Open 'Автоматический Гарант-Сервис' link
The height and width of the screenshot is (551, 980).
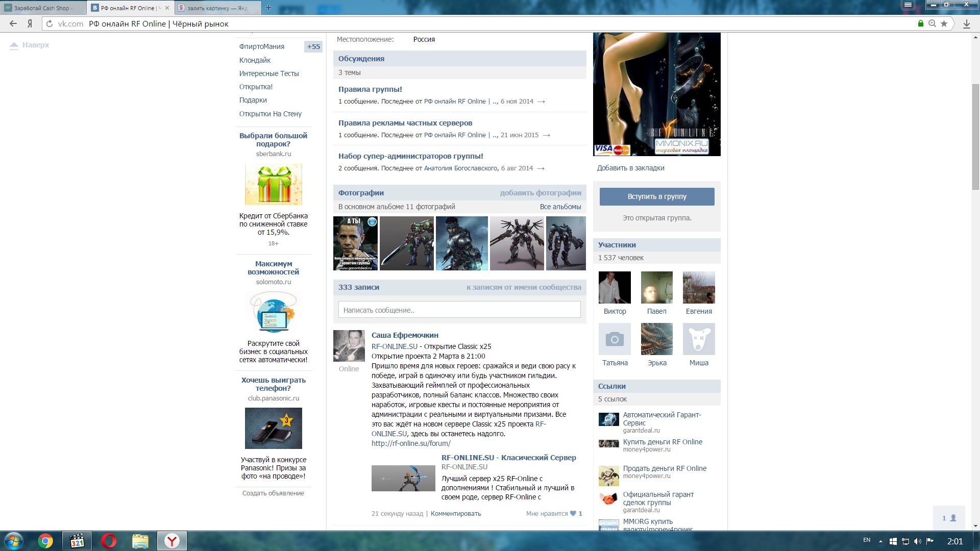click(x=662, y=419)
